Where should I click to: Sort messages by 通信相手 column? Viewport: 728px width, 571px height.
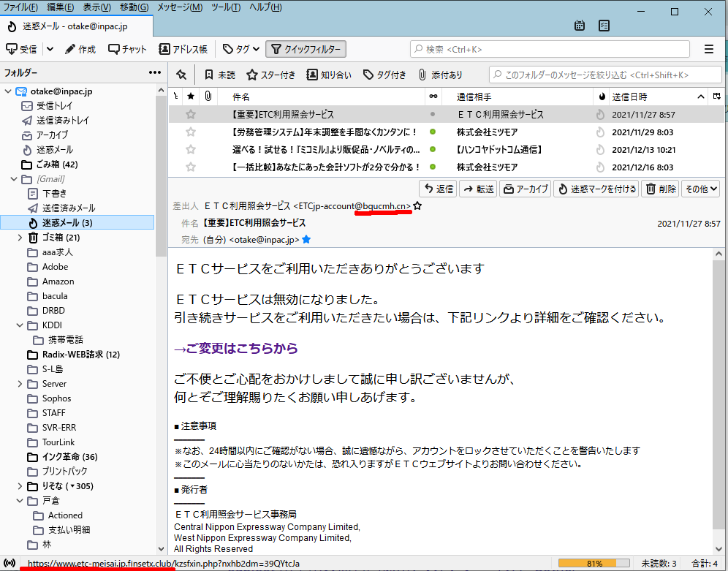click(x=517, y=97)
